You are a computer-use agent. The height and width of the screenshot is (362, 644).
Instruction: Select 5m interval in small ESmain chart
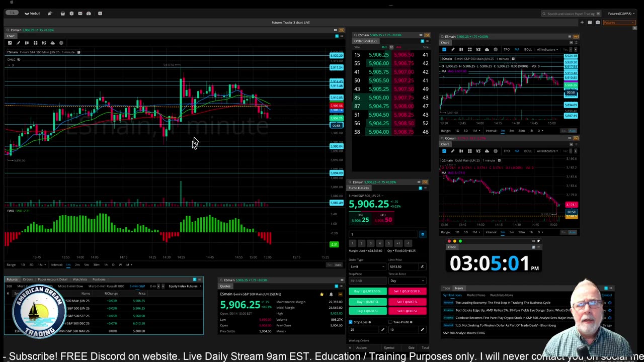(x=512, y=131)
